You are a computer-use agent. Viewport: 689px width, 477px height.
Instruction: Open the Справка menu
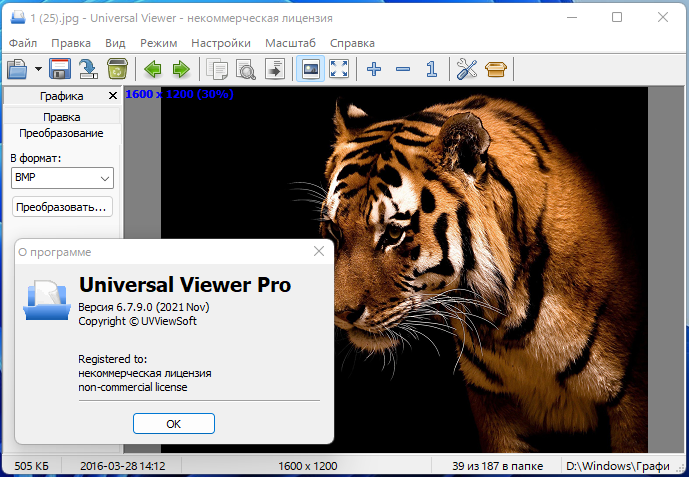[x=352, y=43]
